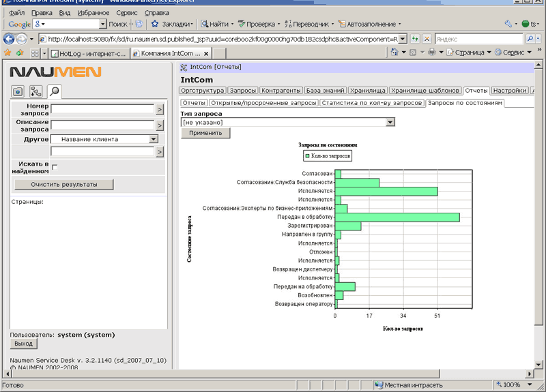546x392 pixels.
Task: Open the recent pages dropdown arrow
Action: pos(31,39)
